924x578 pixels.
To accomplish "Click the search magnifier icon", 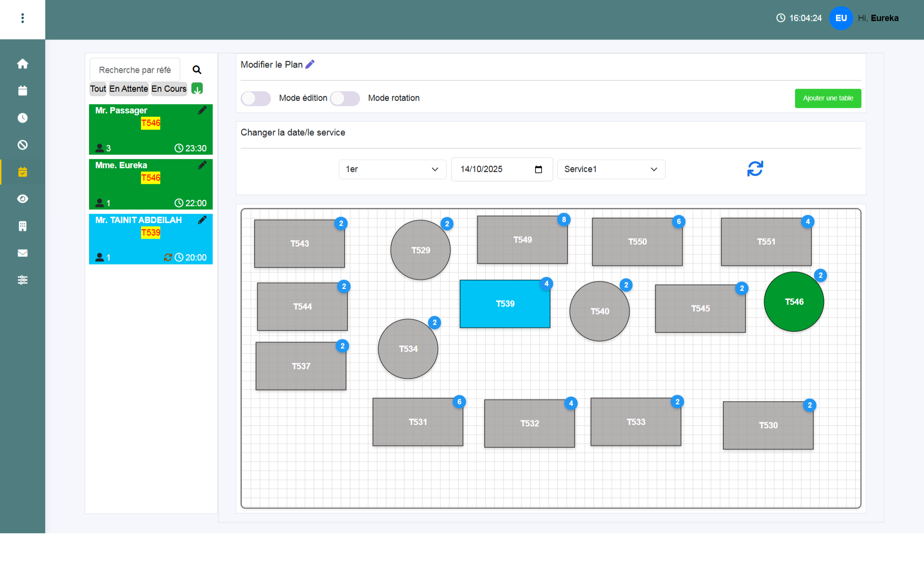I will 197,70.
